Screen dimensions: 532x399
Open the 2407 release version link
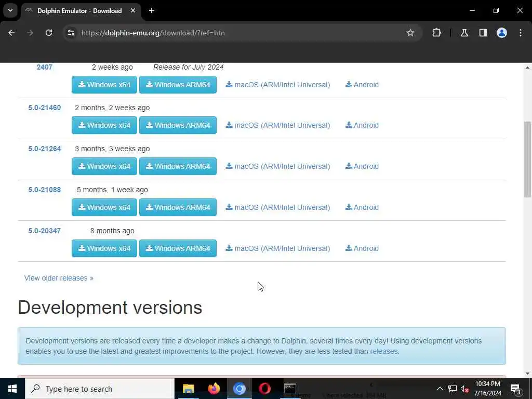coord(45,67)
